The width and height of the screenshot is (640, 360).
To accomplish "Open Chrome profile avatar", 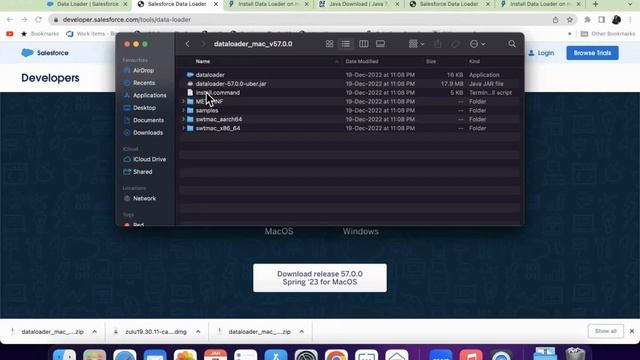I will point(616,20).
